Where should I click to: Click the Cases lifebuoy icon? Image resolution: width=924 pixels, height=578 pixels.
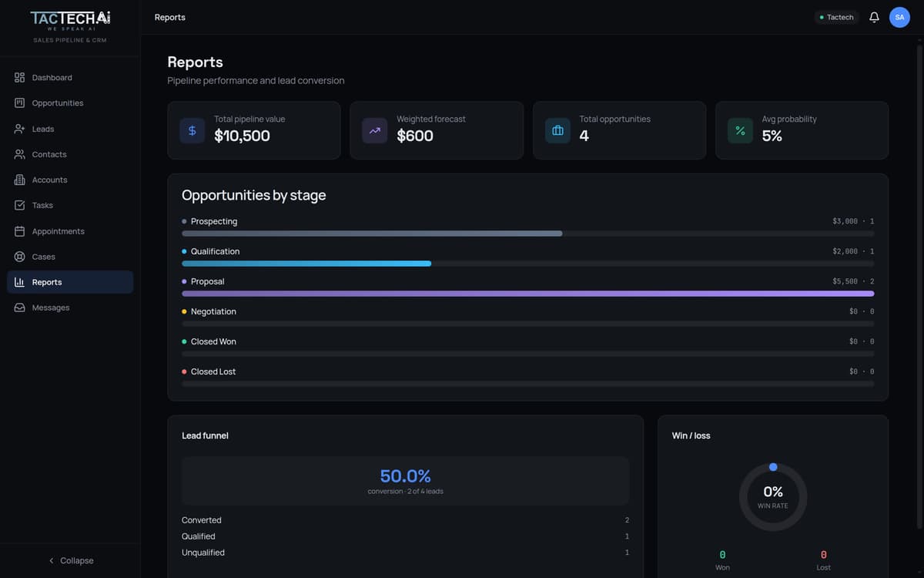tap(20, 257)
